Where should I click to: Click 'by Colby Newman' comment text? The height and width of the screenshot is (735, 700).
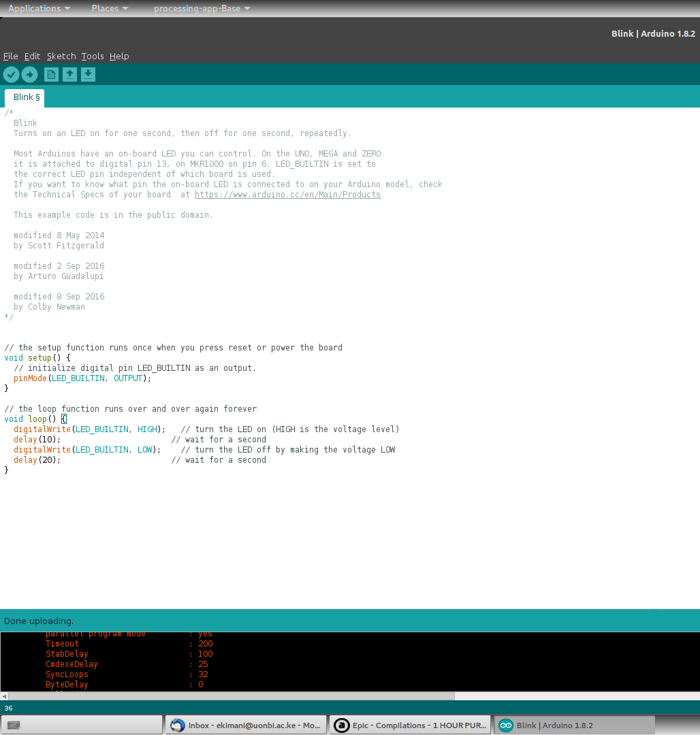pyautogui.click(x=49, y=307)
